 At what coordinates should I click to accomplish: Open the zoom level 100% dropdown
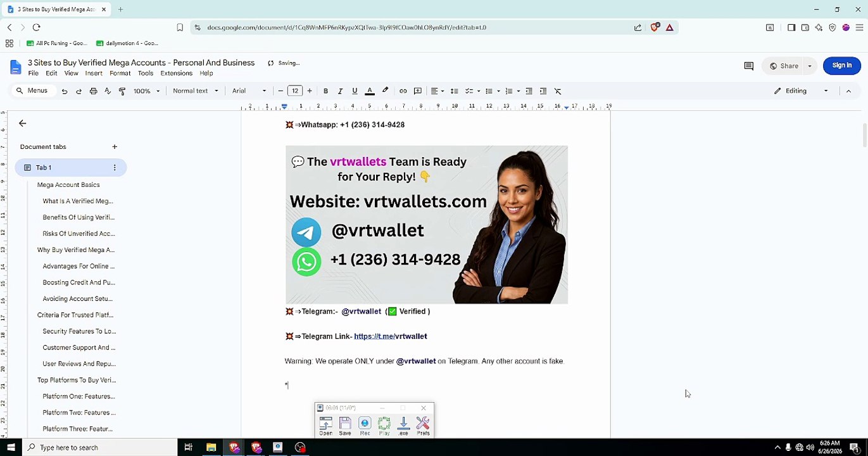pos(146,91)
